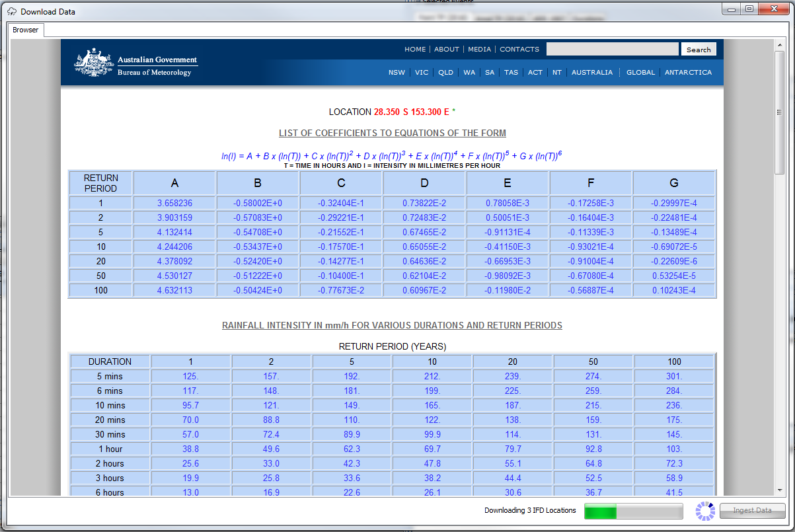Open the GLOBAL region link
795x532 pixels.
640,73
